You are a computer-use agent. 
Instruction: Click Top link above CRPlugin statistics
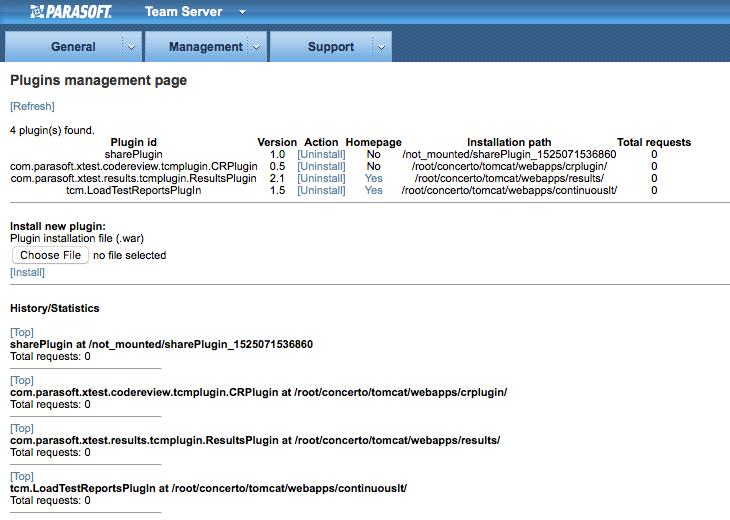click(22, 380)
